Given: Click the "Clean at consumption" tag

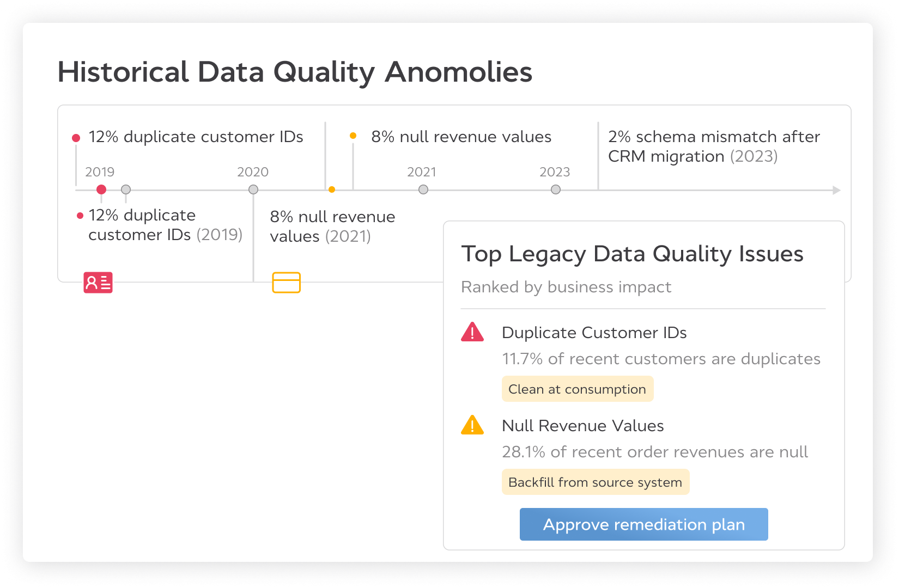Looking at the screenshot, I should [577, 389].
